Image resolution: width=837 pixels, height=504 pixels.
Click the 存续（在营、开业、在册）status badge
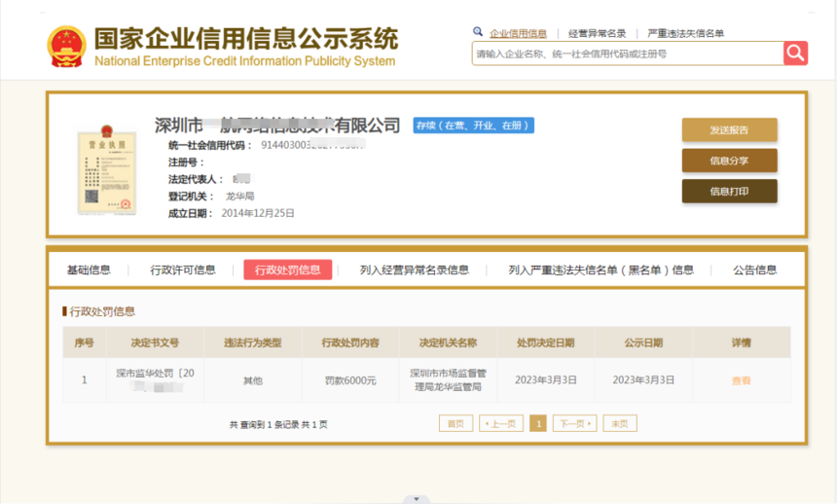click(x=473, y=126)
